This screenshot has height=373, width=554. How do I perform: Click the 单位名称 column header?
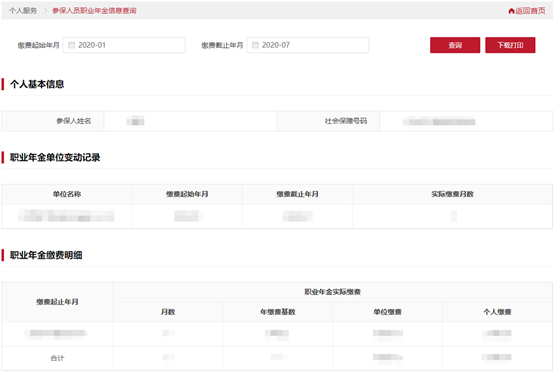tap(67, 194)
